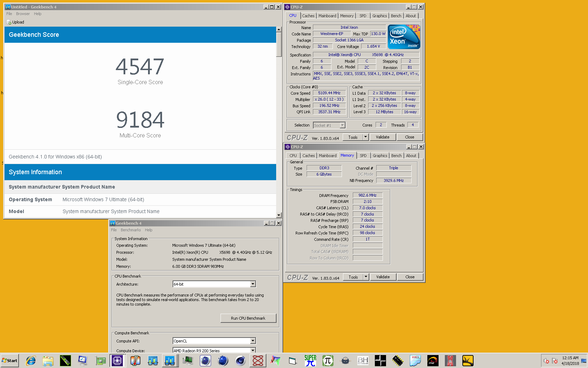Click the NB Frequency 3929.6 MHz field
The image size is (588, 368).
394,180
